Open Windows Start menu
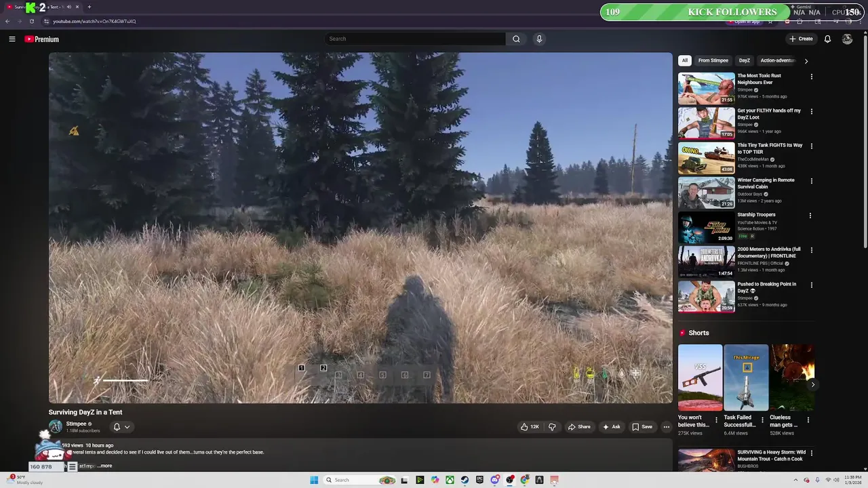The height and width of the screenshot is (488, 868). (x=314, y=480)
